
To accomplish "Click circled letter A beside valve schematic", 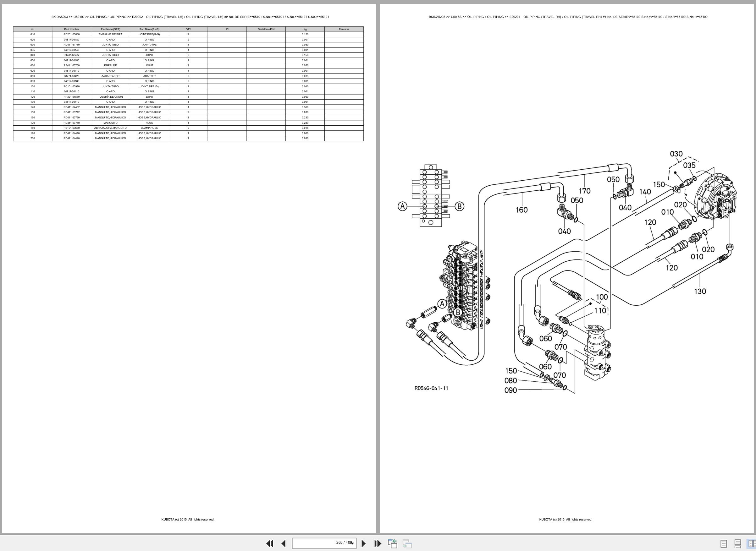I will [403, 206].
